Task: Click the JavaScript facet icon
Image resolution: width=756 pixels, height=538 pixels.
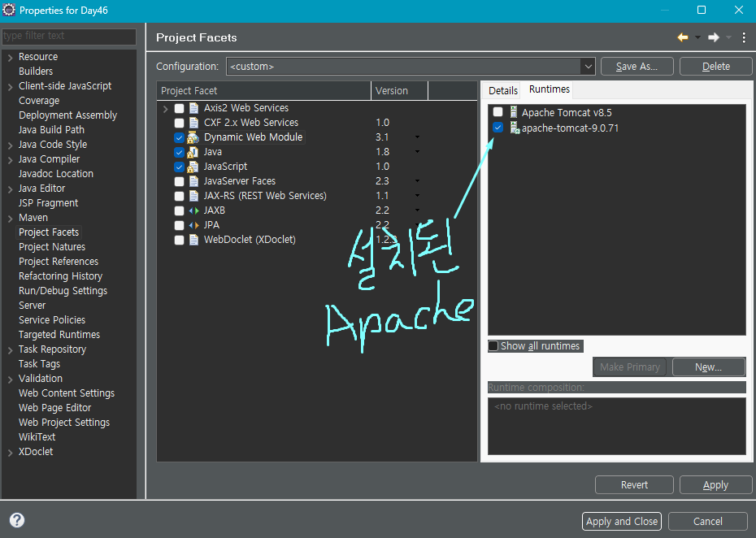Action: tap(193, 167)
